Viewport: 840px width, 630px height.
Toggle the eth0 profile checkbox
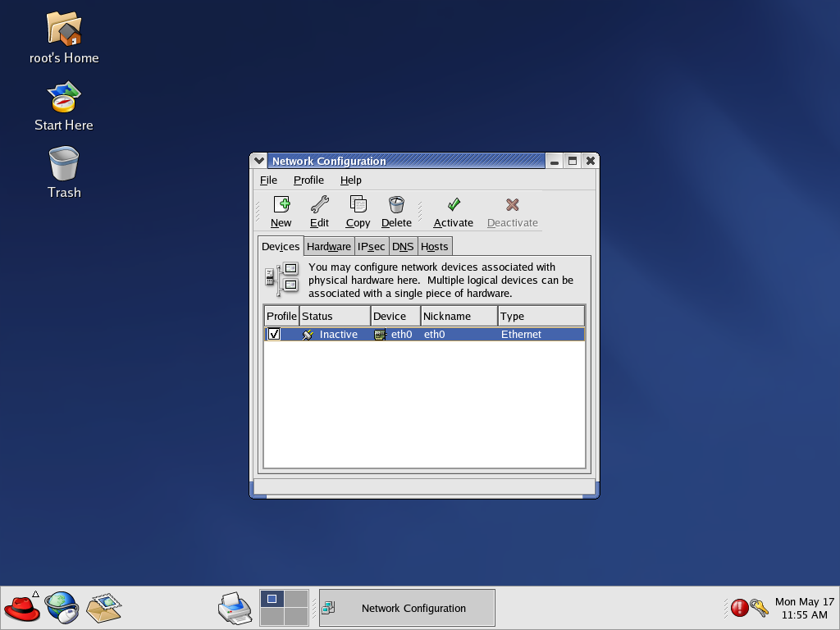[x=274, y=335]
